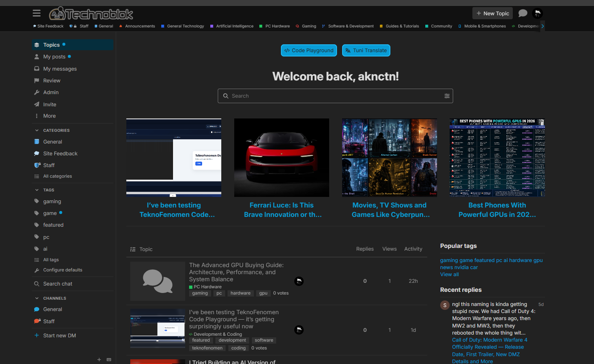Open 'The Advanced GPU Buying Guide' topic title
The width and height of the screenshot is (594, 364).
coord(237,272)
